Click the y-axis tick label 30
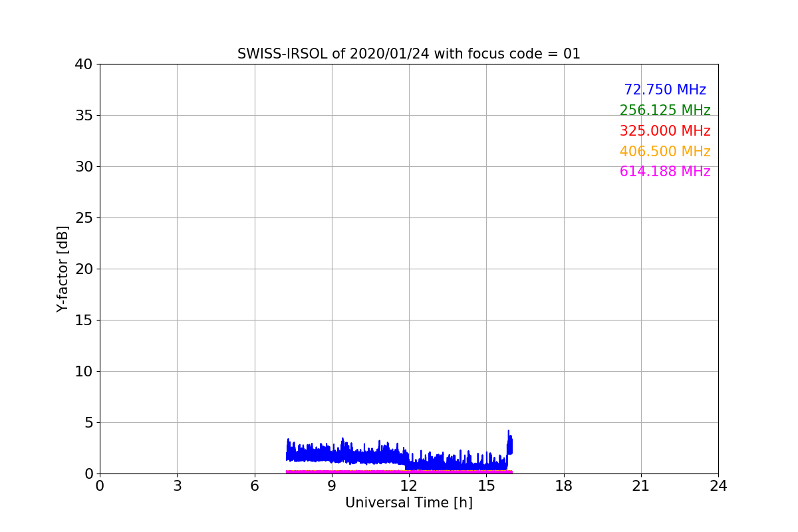798x532 pixels. pos(83,167)
